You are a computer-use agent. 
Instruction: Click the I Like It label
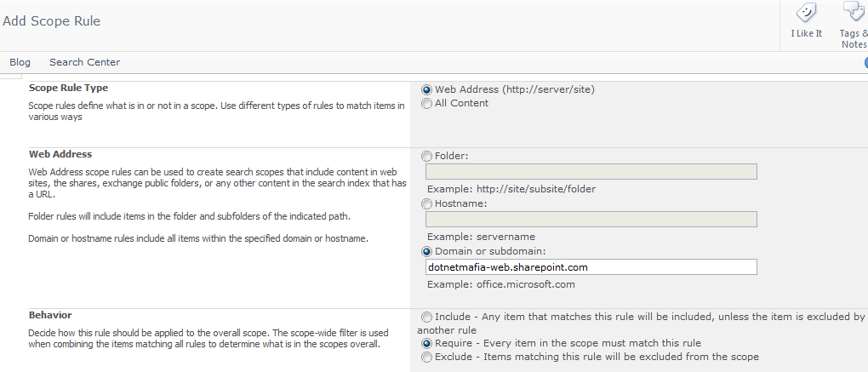(806, 34)
